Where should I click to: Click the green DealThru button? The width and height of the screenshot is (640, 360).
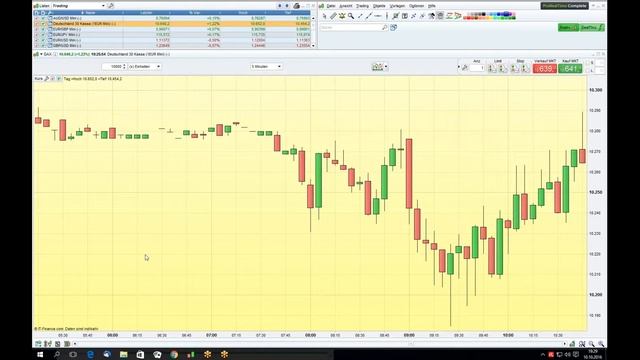(592, 27)
